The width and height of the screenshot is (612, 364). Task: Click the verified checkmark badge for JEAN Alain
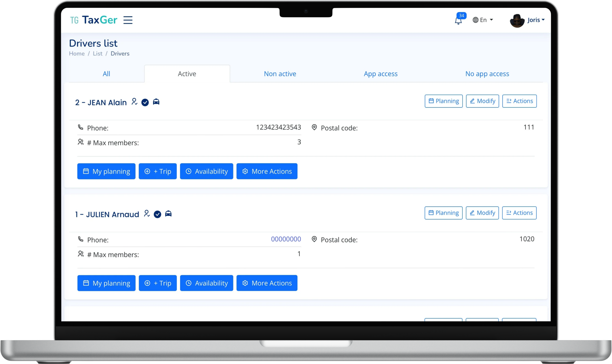tap(145, 102)
